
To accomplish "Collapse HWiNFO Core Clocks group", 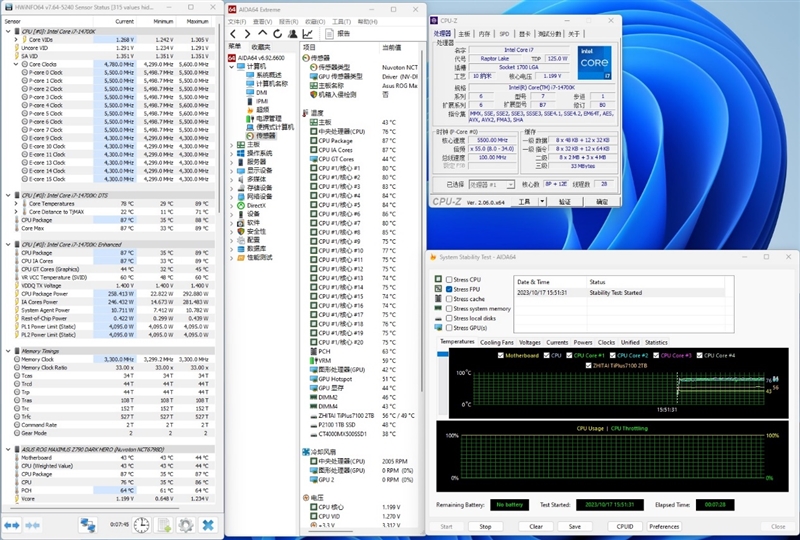I will pos(16,64).
